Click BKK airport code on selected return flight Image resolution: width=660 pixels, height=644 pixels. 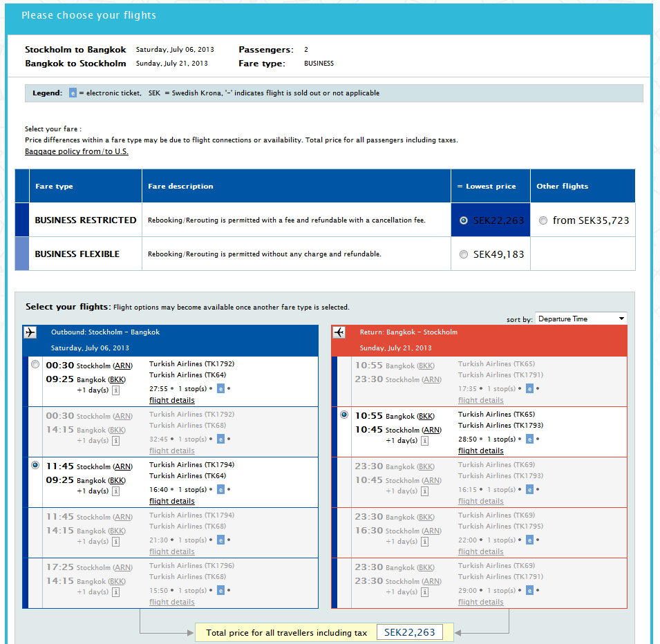426,416
